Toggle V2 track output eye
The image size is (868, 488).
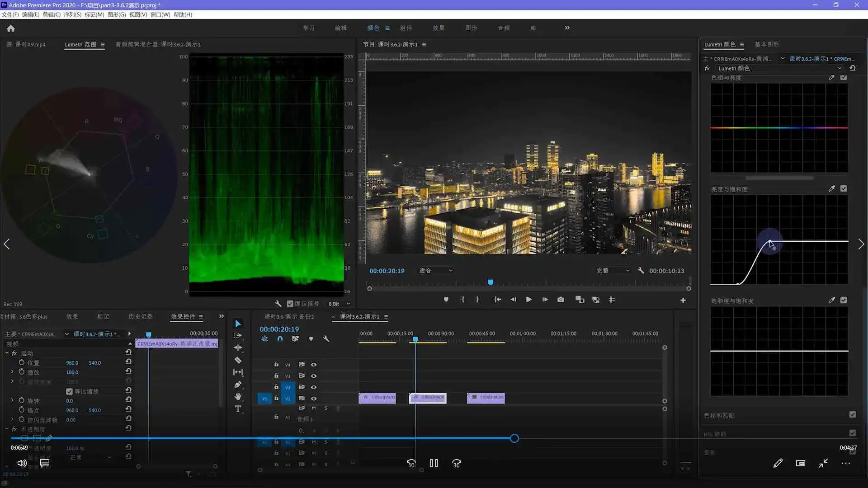click(x=314, y=387)
